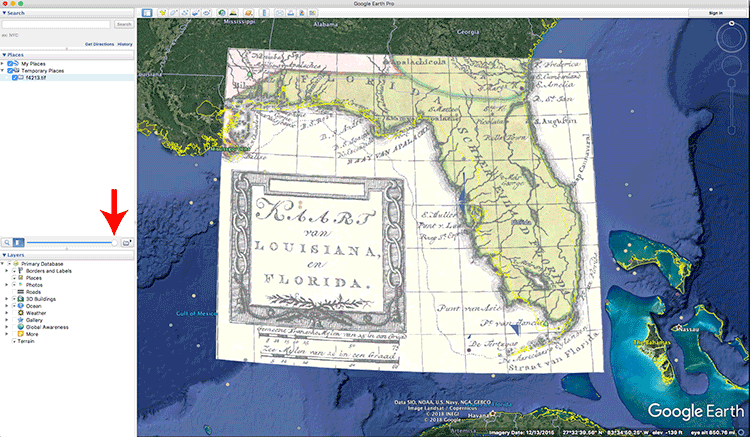750x437 pixels.
Task: Start the Record a Tour tool
Action: click(x=207, y=13)
